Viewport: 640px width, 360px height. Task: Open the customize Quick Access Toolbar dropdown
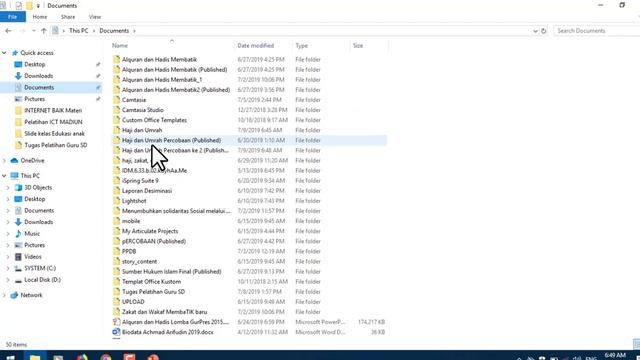(x=38, y=6)
